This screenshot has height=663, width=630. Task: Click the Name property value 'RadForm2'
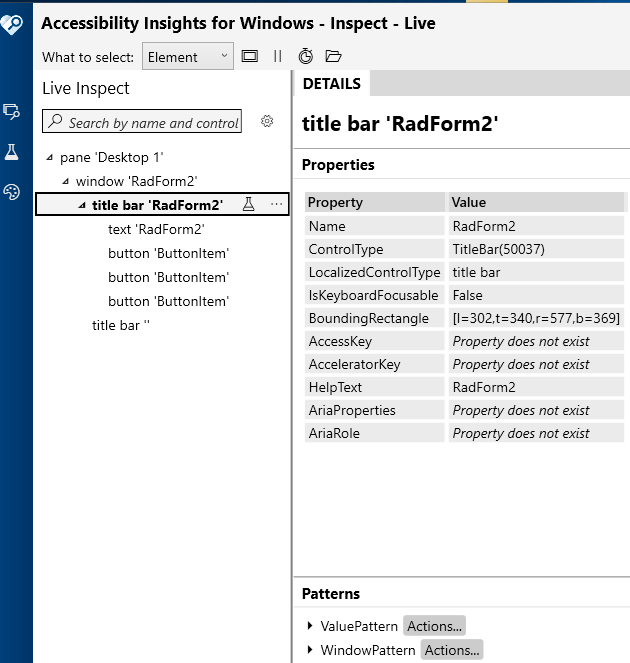536,226
